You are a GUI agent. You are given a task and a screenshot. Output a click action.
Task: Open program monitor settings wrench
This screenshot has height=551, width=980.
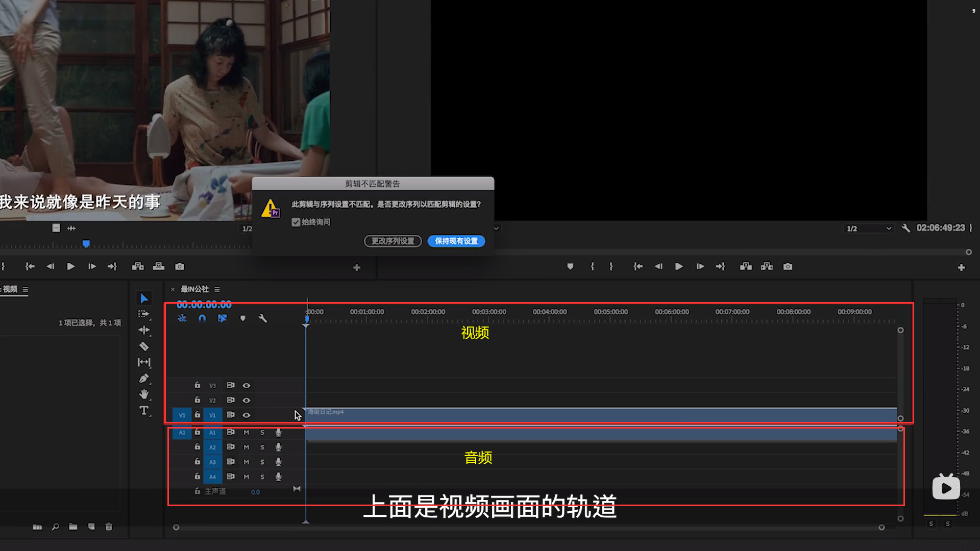tap(906, 228)
